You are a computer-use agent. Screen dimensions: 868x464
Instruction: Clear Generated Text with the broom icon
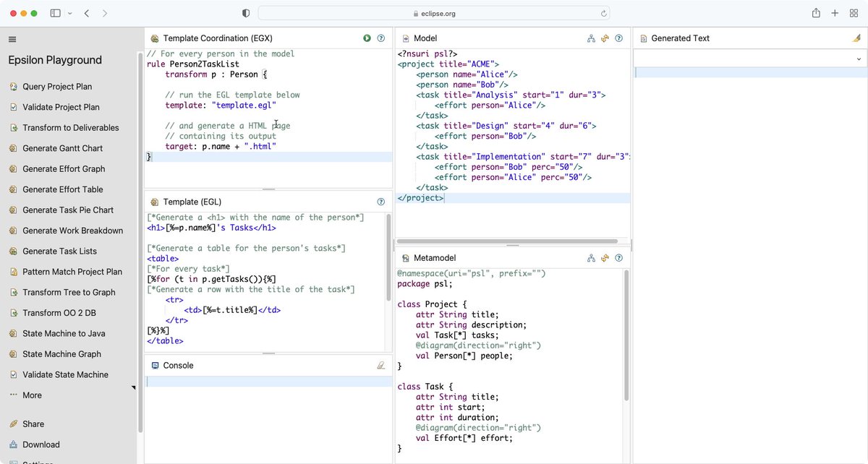[856, 38]
